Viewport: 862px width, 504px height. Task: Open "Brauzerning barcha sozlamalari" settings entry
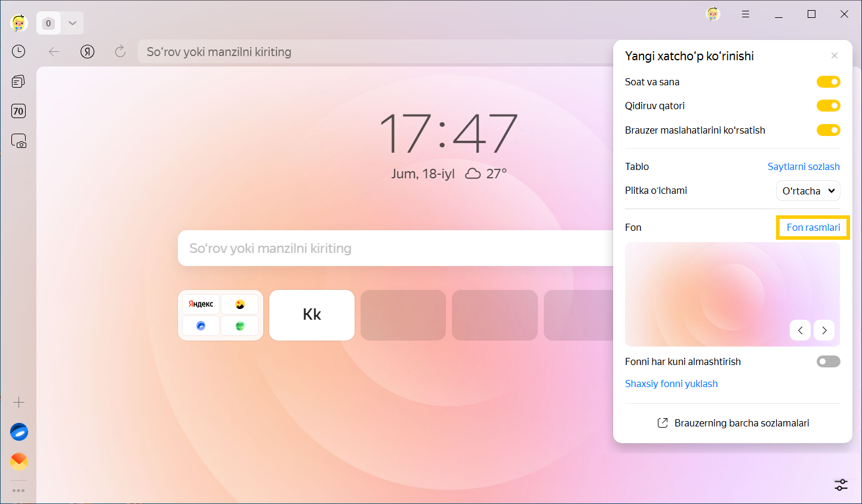[x=741, y=423]
